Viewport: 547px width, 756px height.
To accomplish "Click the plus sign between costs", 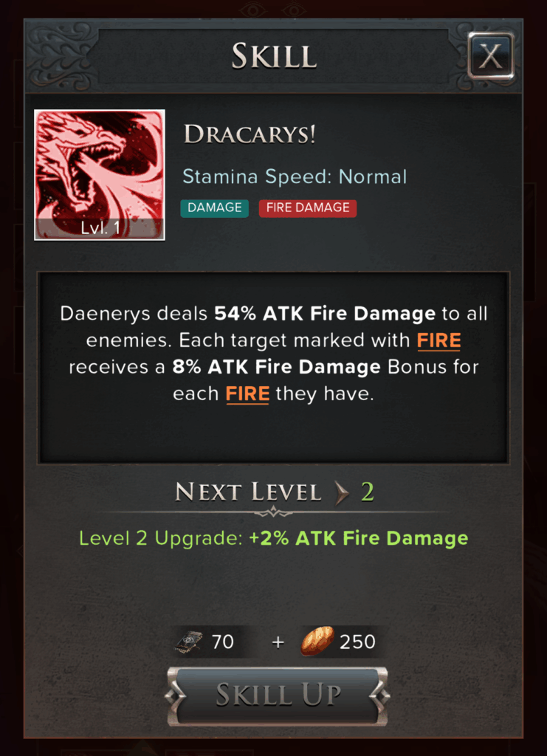I will [x=278, y=642].
